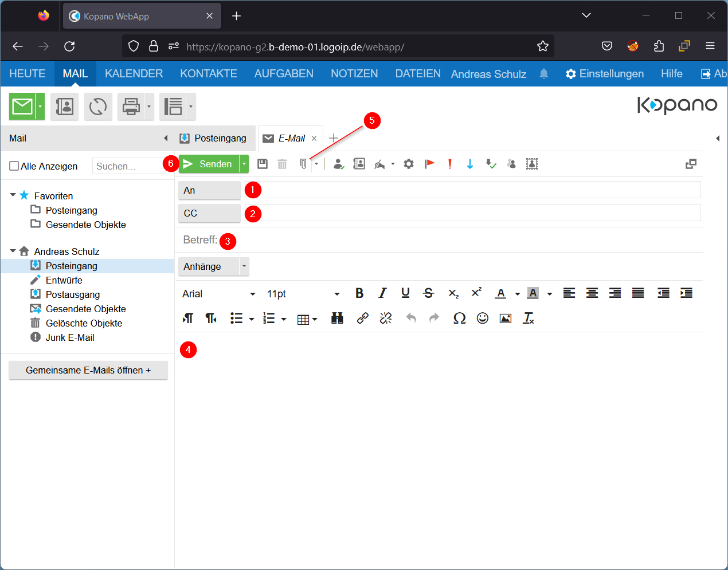This screenshot has height=570, width=728.
Task: Open Einstellungen settings
Action: (604, 74)
